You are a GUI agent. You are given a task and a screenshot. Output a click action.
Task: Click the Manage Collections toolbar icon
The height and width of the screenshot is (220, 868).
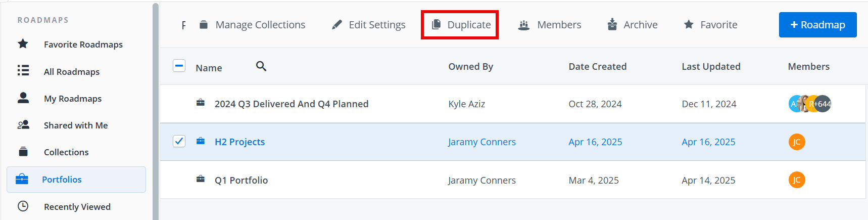(204, 25)
